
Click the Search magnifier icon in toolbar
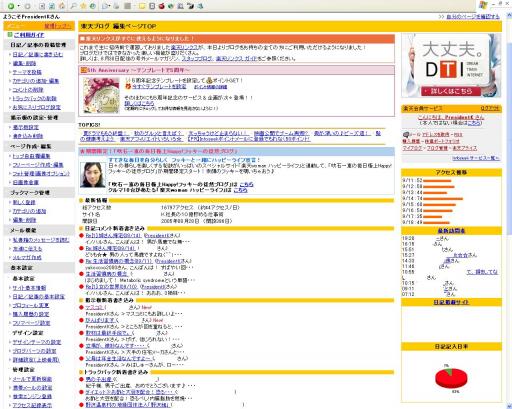point(74,6)
